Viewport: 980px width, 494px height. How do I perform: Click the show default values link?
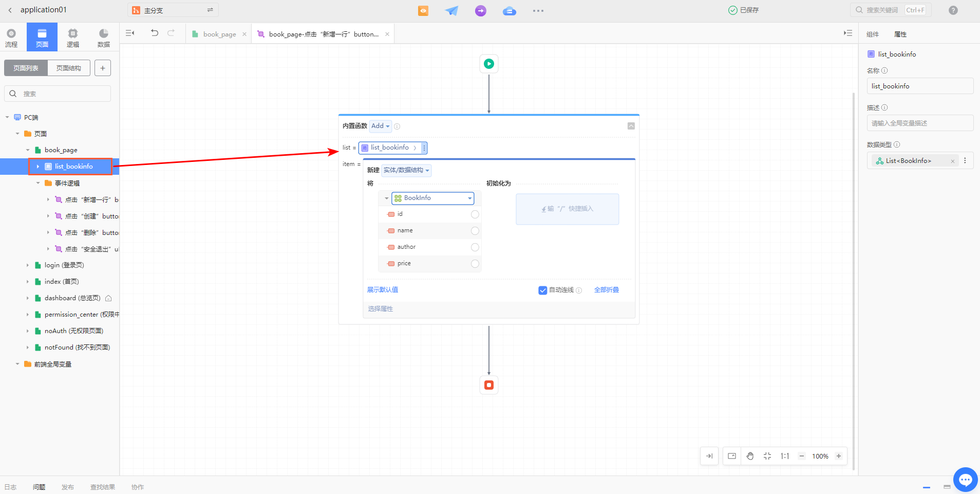(383, 290)
